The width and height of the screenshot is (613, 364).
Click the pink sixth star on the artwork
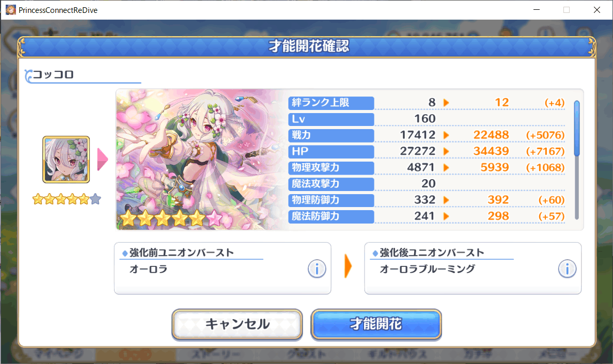coord(214,218)
